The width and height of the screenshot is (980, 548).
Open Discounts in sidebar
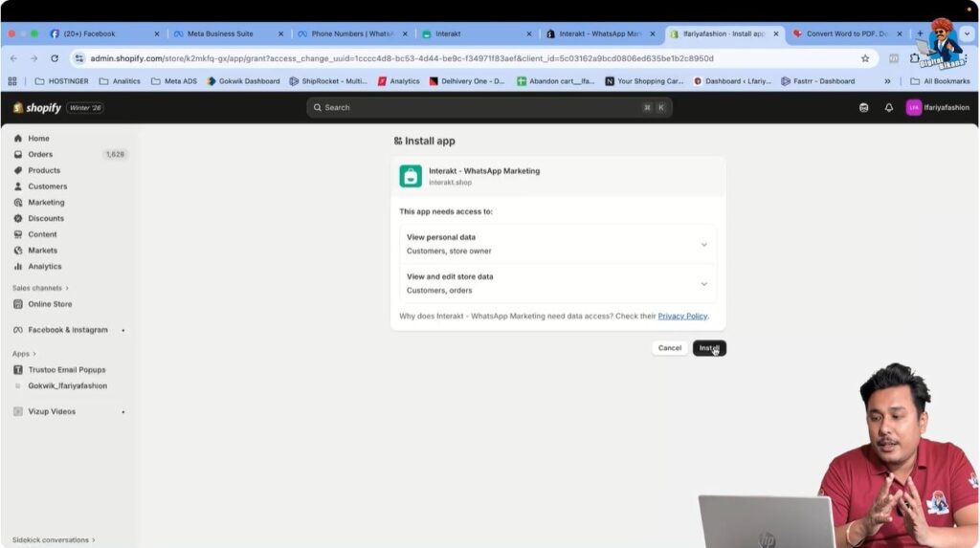tap(46, 218)
